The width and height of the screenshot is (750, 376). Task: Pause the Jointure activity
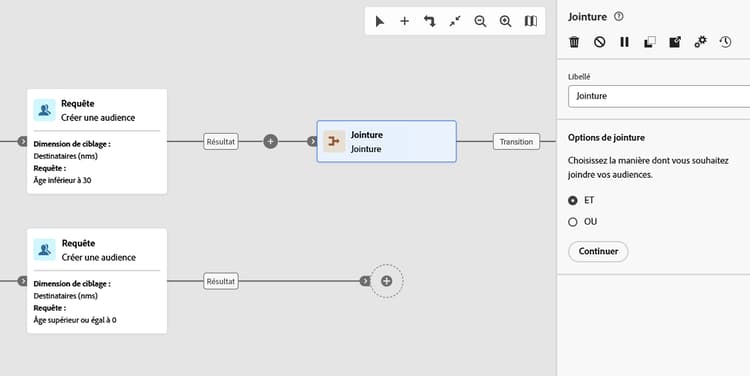click(x=625, y=42)
